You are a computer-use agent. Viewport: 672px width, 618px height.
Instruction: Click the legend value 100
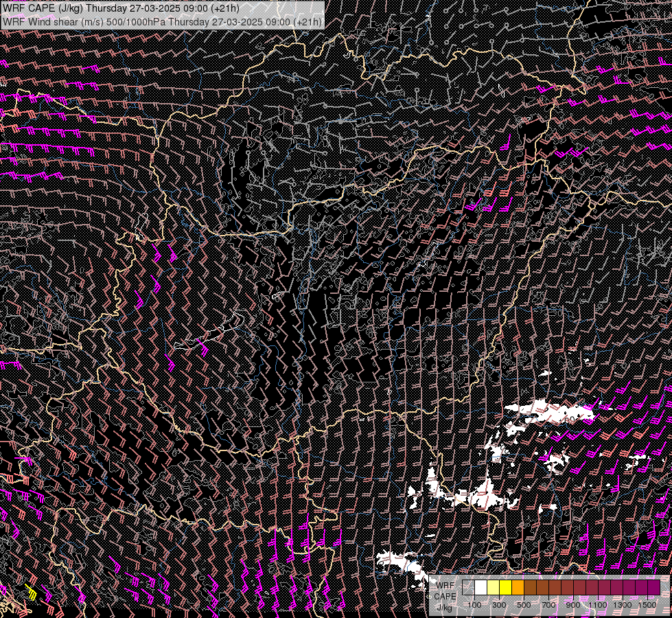click(x=474, y=605)
